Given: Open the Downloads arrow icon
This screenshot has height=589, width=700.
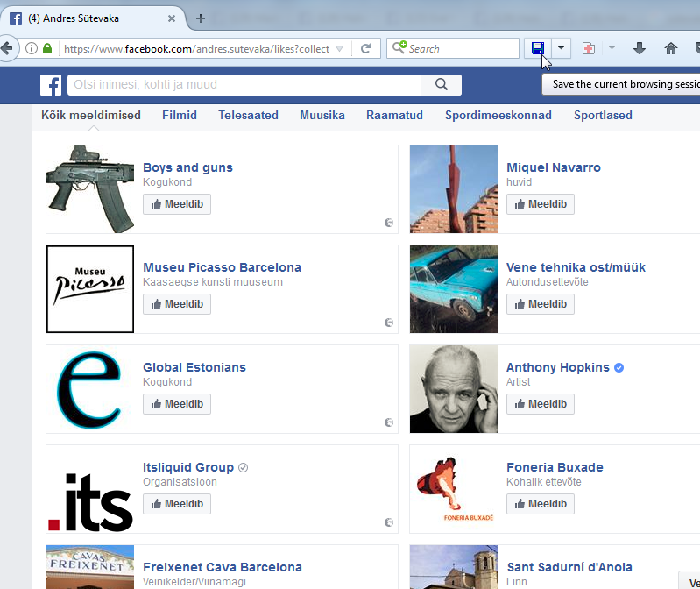Looking at the screenshot, I should click(x=640, y=48).
